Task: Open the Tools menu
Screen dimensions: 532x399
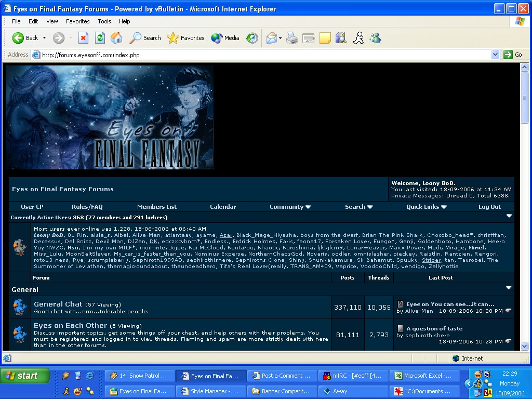Action: coord(104,21)
